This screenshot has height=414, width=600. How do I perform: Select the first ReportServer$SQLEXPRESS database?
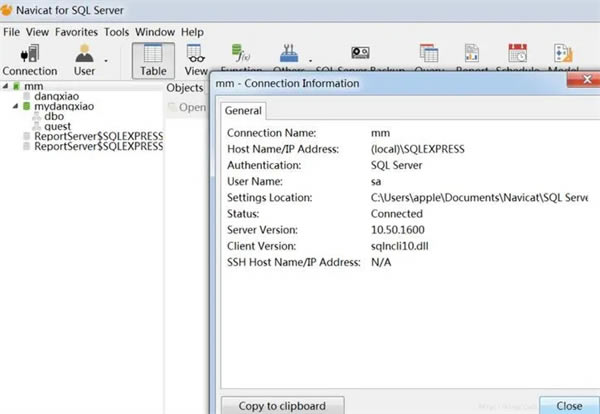[x=99, y=136]
